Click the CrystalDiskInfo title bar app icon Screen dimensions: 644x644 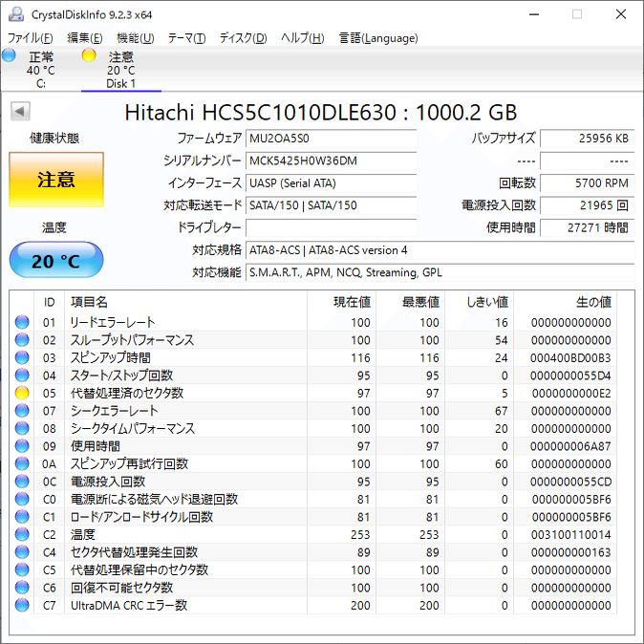click(16, 14)
